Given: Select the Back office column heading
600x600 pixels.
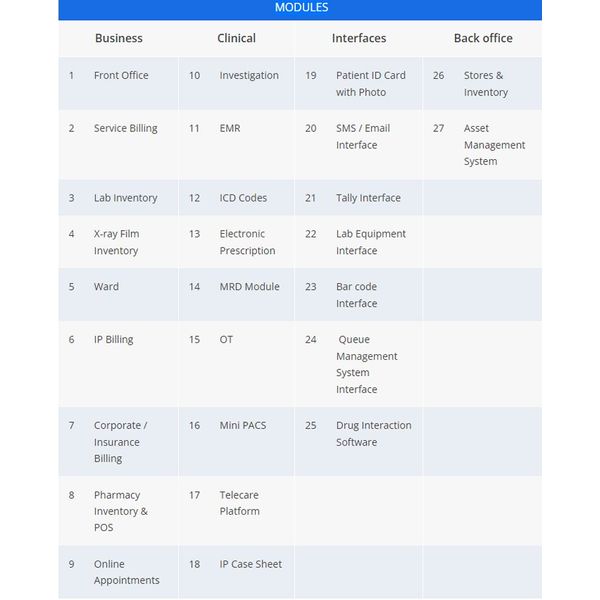Looking at the screenshot, I should 483,38.
